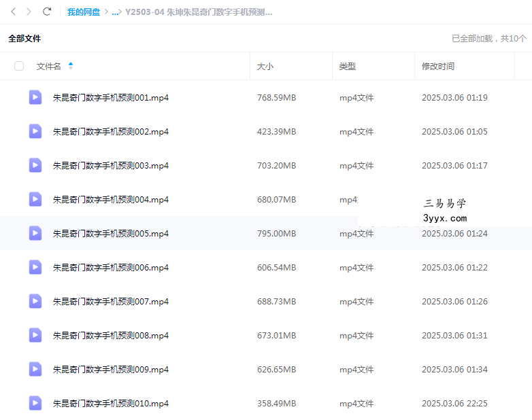
Task: Click modified time 2025.03.06 01:24
Action: pyautogui.click(x=454, y=234)
